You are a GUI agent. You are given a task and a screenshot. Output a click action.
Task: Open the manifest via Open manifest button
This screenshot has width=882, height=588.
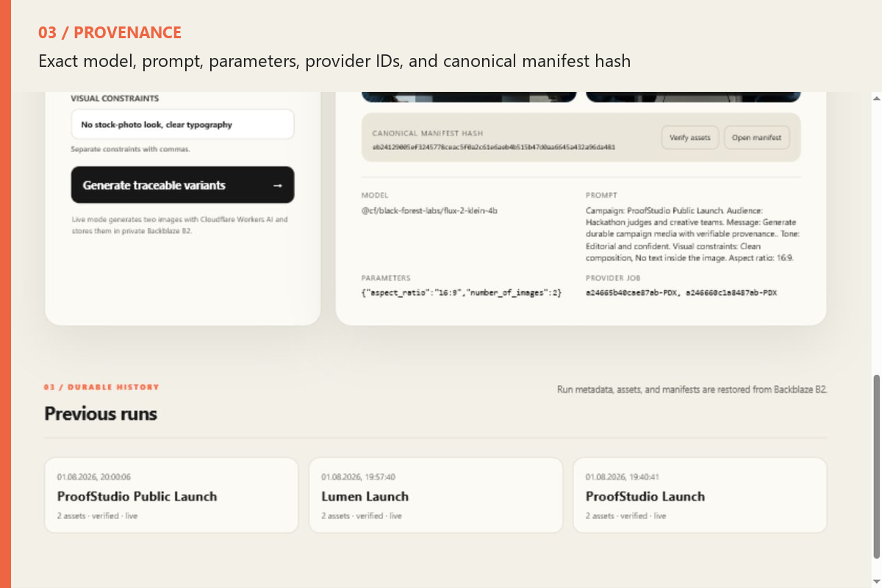[756, 137]
